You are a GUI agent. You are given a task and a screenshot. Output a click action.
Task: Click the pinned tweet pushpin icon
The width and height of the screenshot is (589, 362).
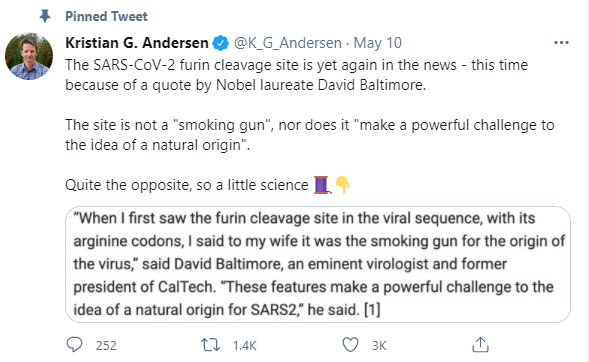[45, 16]
